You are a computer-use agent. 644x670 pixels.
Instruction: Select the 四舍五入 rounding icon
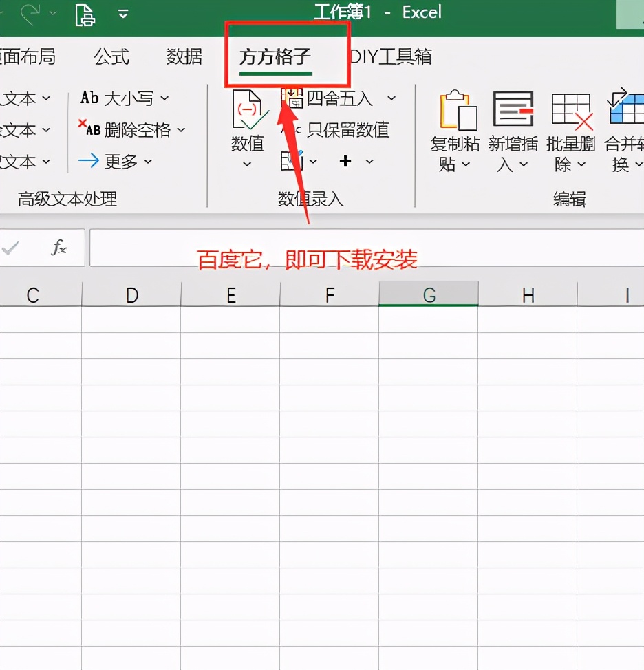(292, 98)
